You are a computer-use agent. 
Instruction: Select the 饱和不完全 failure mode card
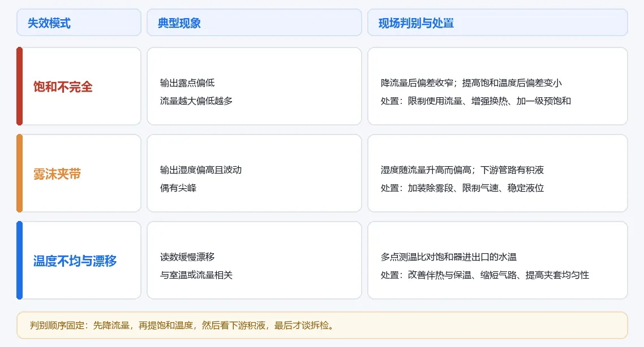[79, 86]
